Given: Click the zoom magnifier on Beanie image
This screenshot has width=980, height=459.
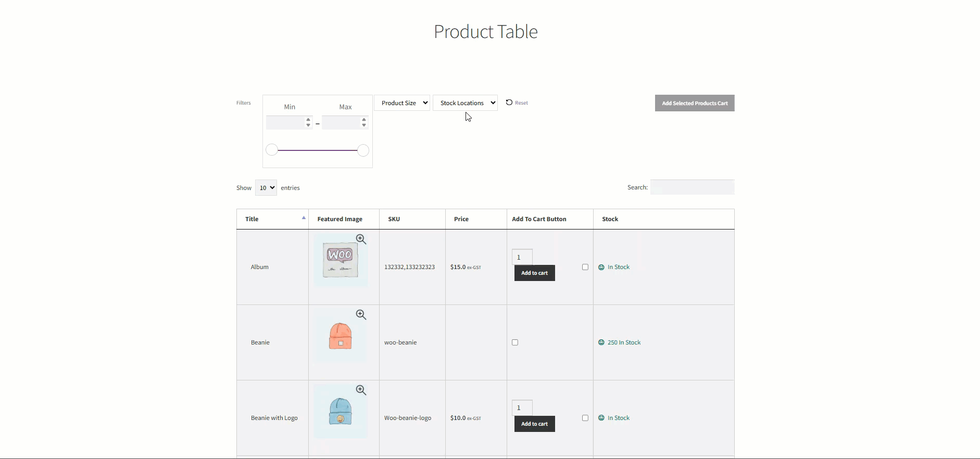Looking at the screenshot, I should [361, 314].
